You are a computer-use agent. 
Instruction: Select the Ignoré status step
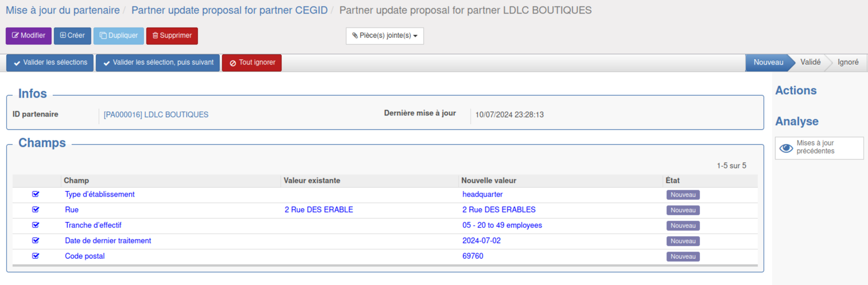pyautogui.click(x=848, y=62)
